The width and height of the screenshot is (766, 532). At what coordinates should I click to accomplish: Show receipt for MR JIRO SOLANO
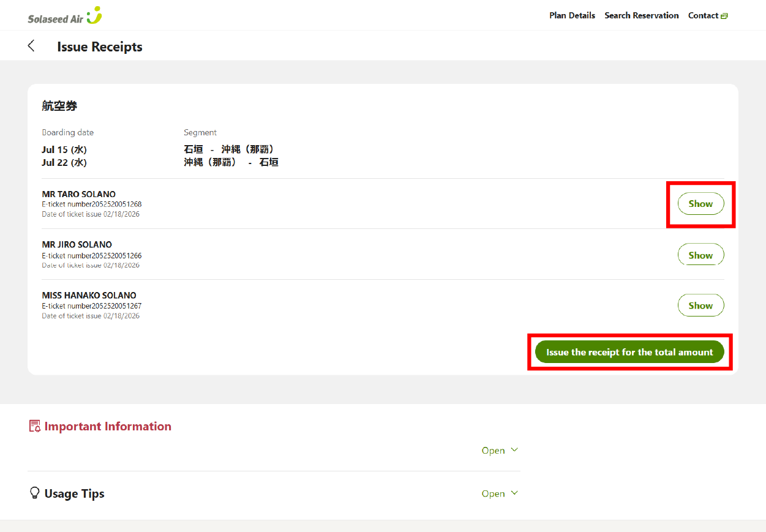pos(700,255)
